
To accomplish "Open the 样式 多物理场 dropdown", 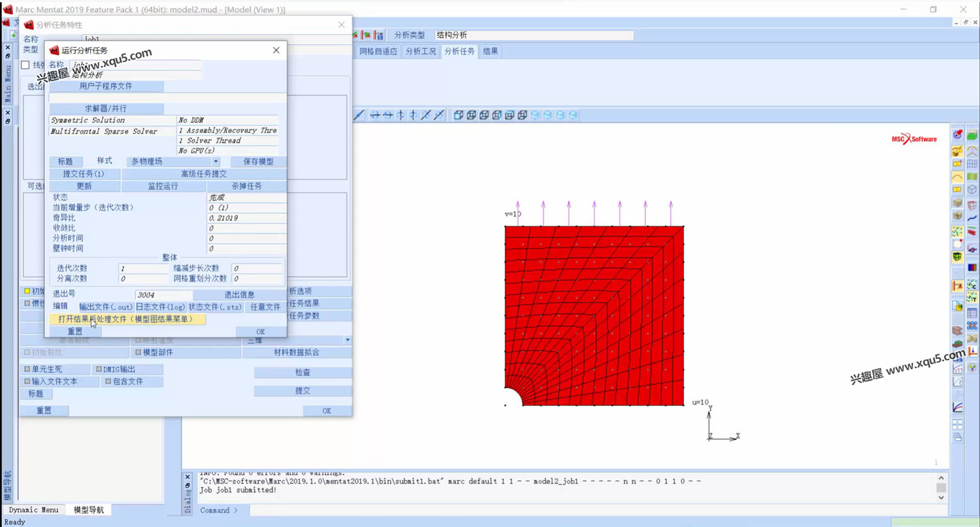I will click(x=173, y=161).
